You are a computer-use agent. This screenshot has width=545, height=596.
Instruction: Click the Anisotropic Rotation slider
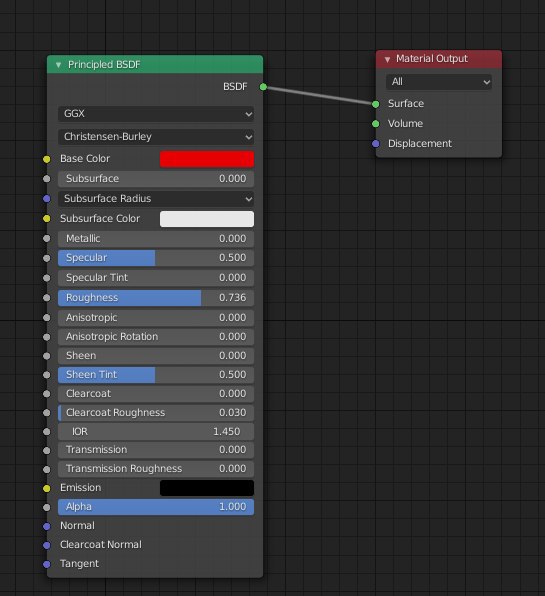156,337
